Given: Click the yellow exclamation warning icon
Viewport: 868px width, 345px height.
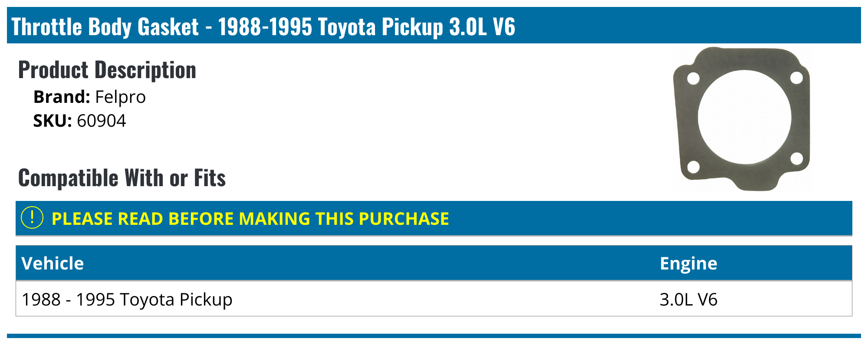Looking at the screenshot, I should [x=32, y=218].
